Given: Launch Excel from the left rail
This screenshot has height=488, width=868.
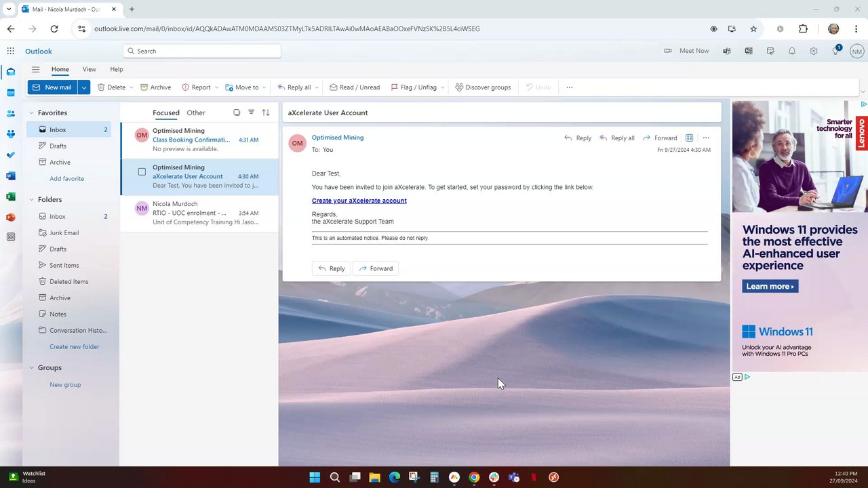Looking at the screenshot, I should (11, 197).
